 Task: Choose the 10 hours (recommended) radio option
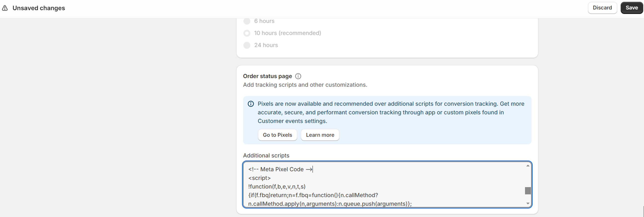(x=247, y=33)
